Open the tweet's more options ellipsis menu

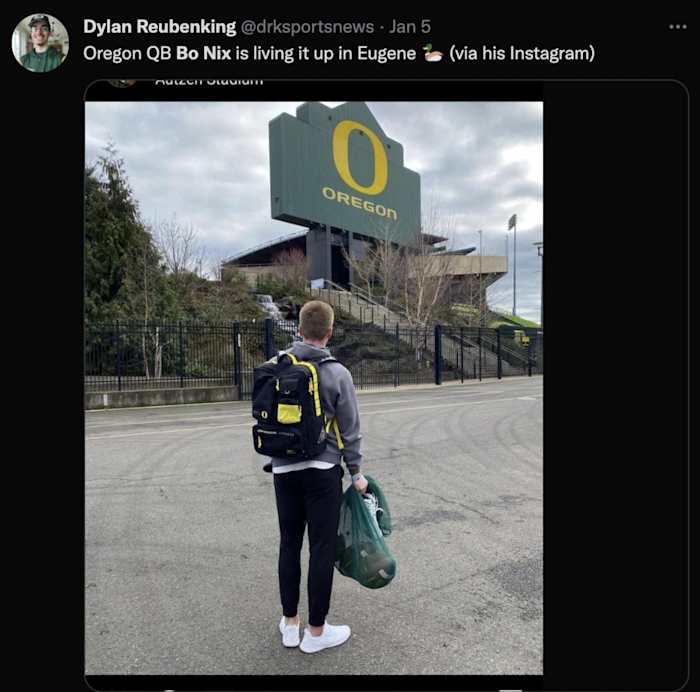click(678, 26)
